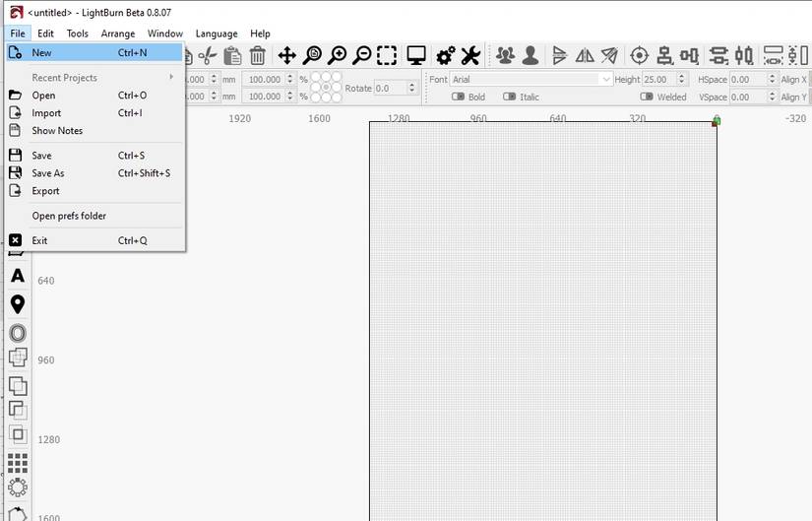This screenshot has width=812, height=521.
Task: Adjust the bottom 100.000 percent spinner
Action: (290, 97)
